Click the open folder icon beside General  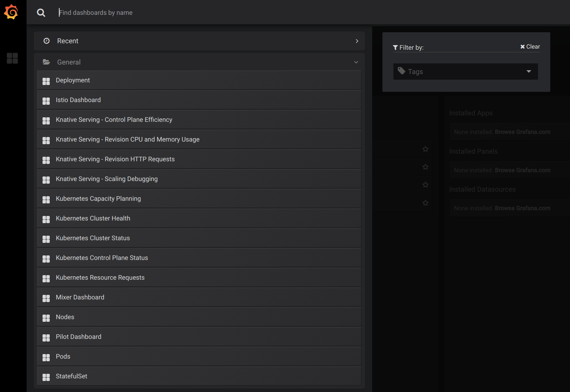46,62
